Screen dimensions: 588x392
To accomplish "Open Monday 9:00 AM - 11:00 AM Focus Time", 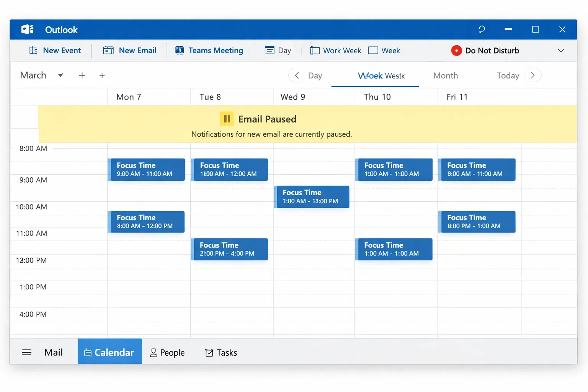I will [146, 170].
